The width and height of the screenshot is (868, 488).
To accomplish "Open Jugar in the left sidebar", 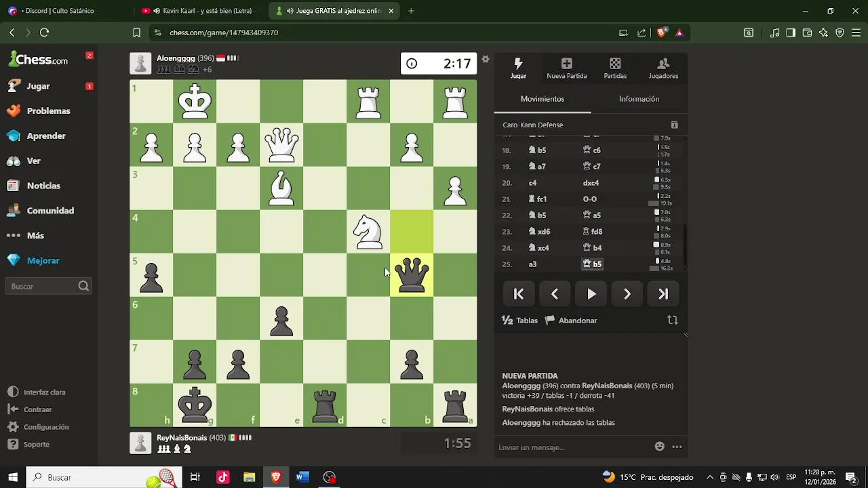I will 38,86.
